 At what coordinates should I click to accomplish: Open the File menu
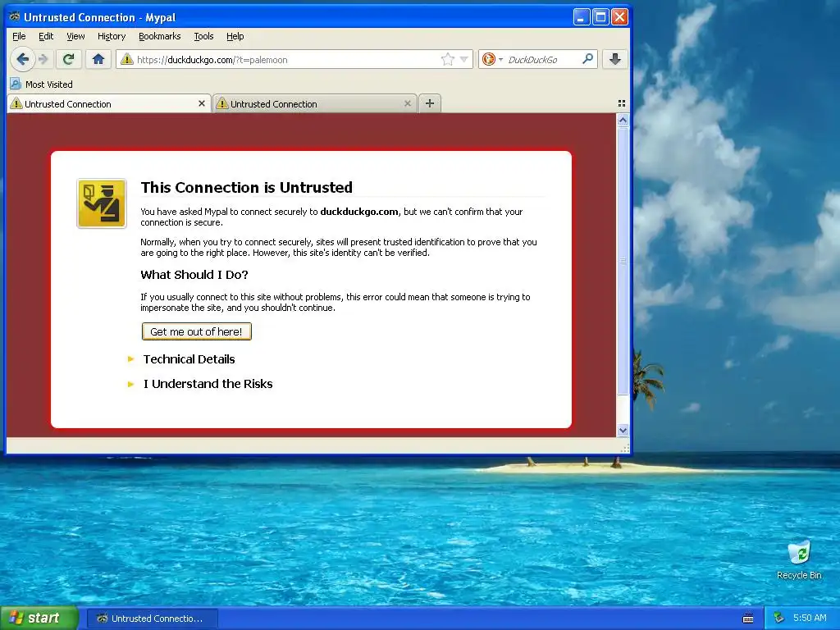(19, 36)
